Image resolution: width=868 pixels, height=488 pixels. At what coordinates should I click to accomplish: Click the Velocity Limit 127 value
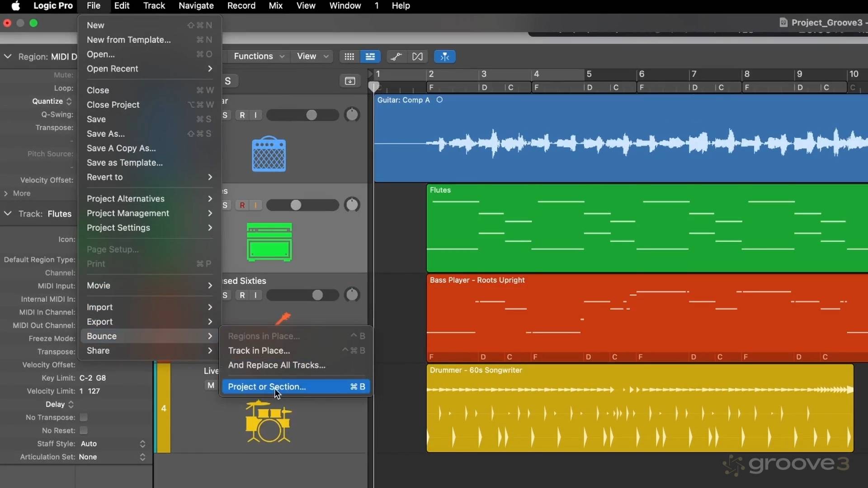coord(94,391)
